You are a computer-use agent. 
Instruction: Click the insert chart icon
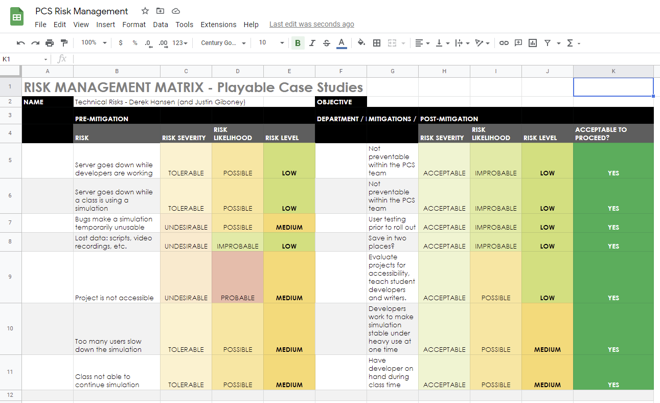(x=533, y=43)
